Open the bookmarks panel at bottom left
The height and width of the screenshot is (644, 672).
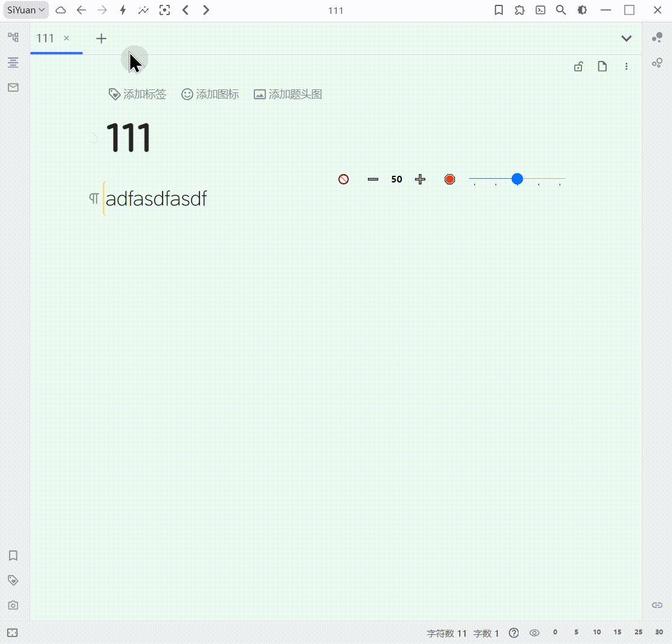click(x=13, y=556)
